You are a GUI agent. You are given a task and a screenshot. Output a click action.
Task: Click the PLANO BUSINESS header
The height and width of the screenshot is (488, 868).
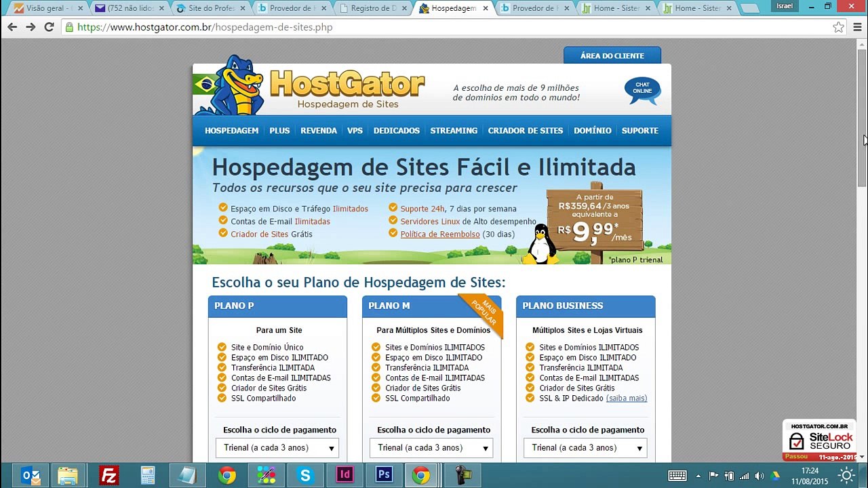click(x=586, y=306)
